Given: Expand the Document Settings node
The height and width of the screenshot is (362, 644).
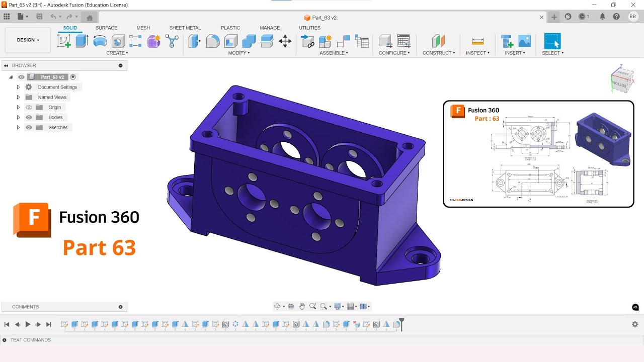Looking at the screenshot, I should click(x=18, y=87).
